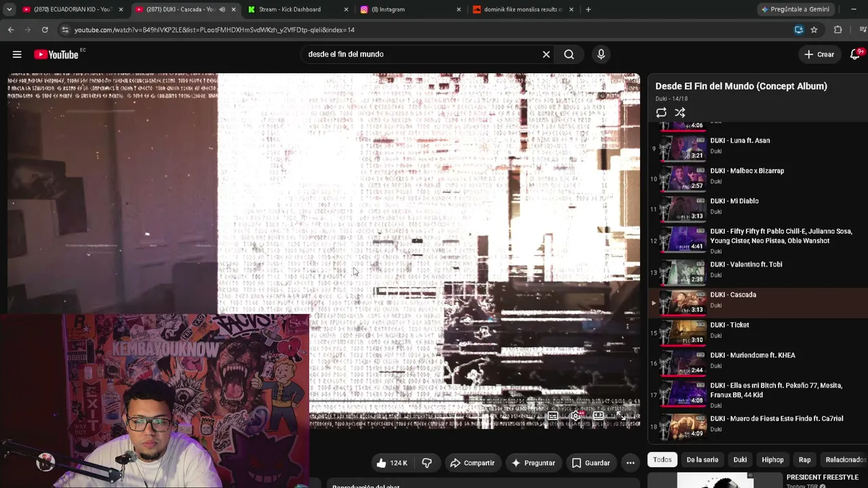Viewport: 868px width, 488px height.
Task: Close the ECUADORIAN KID tab
Action: tap(121, 9)
